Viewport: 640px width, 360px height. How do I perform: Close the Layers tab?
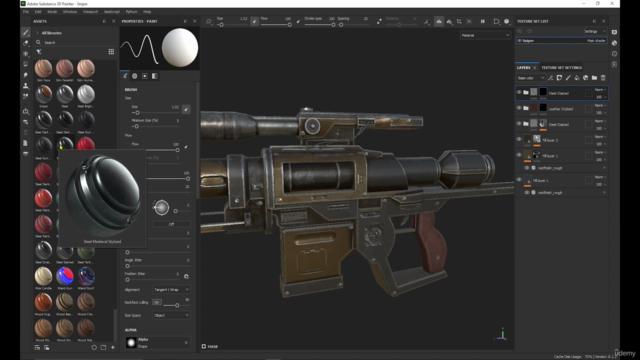[534, 68]
